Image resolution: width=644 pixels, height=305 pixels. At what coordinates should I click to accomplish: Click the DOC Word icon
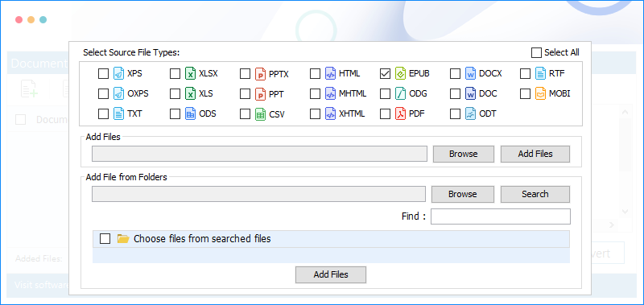(x=470, y=93)
